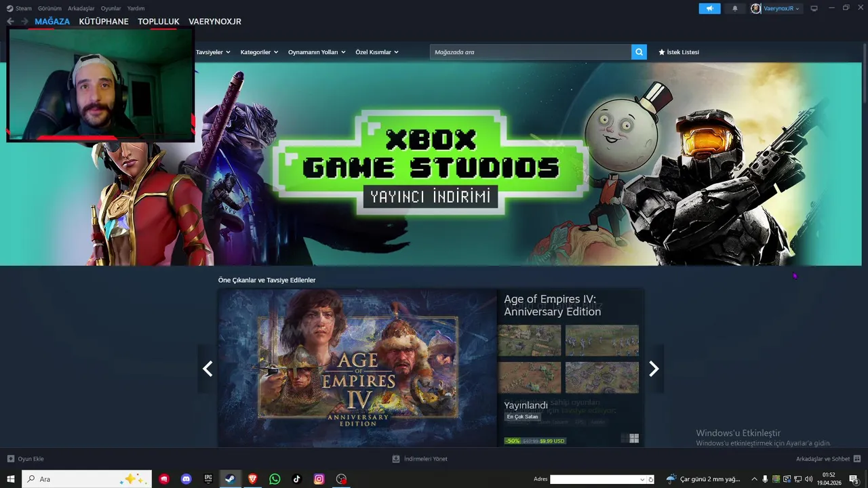868x488 pixels.
Task: Click the taskbar Adres input field
Action: click(594, 479)
